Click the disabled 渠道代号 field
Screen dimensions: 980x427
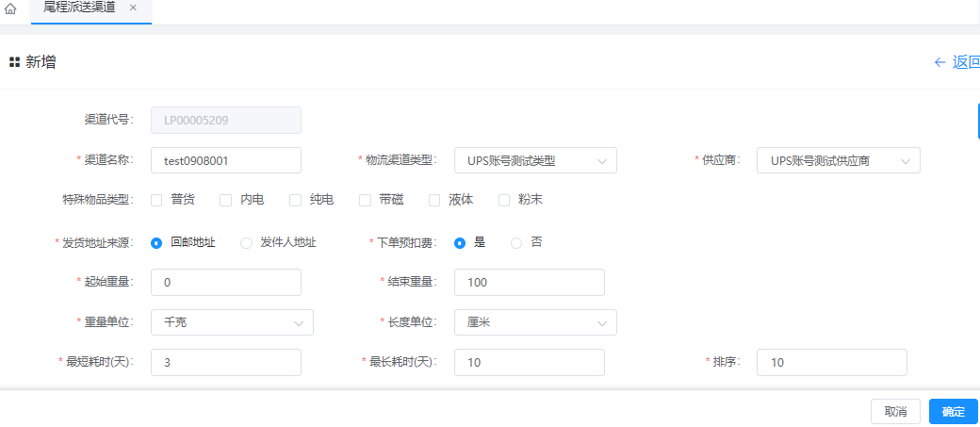(x=226, y=120)
